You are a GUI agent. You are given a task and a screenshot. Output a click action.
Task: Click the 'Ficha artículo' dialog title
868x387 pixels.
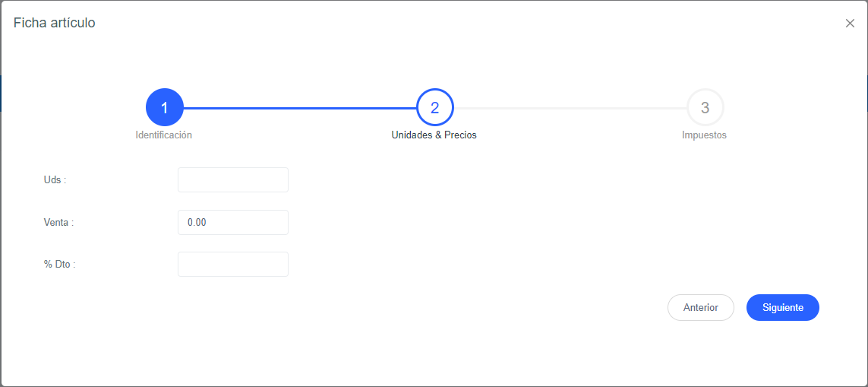pos(55,23)
